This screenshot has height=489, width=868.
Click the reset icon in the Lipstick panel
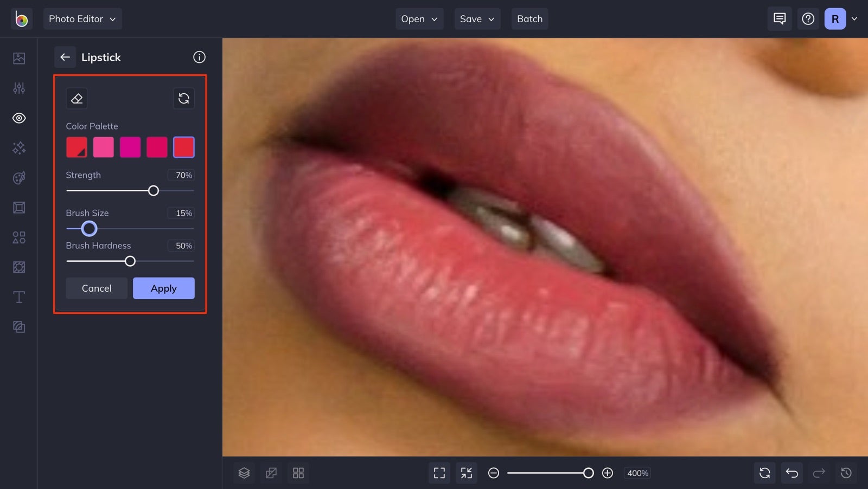[x=183, y=98]
